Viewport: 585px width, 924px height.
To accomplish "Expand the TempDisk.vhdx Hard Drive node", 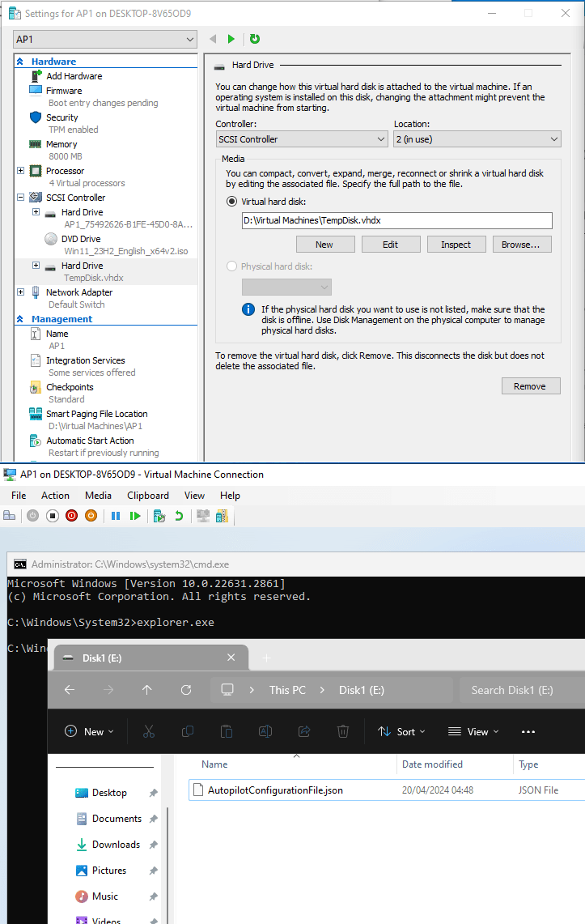I will [x=36, y=266].
